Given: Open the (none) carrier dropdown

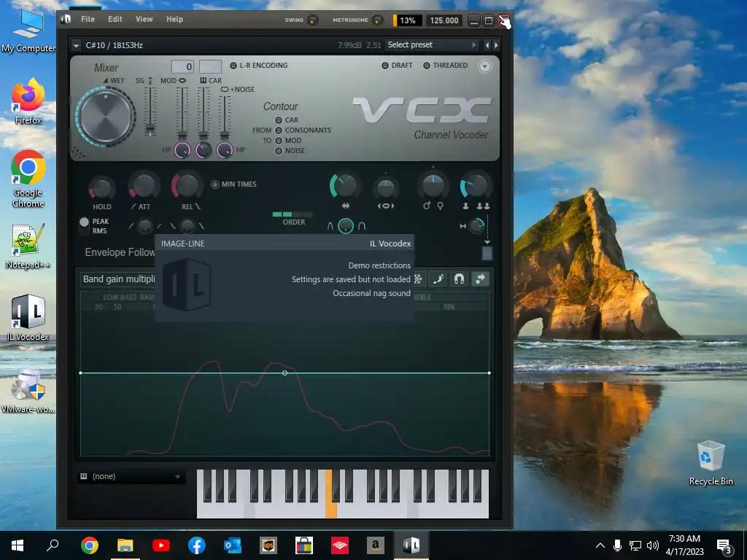Looking at the screenshot, I should point(131,476).
